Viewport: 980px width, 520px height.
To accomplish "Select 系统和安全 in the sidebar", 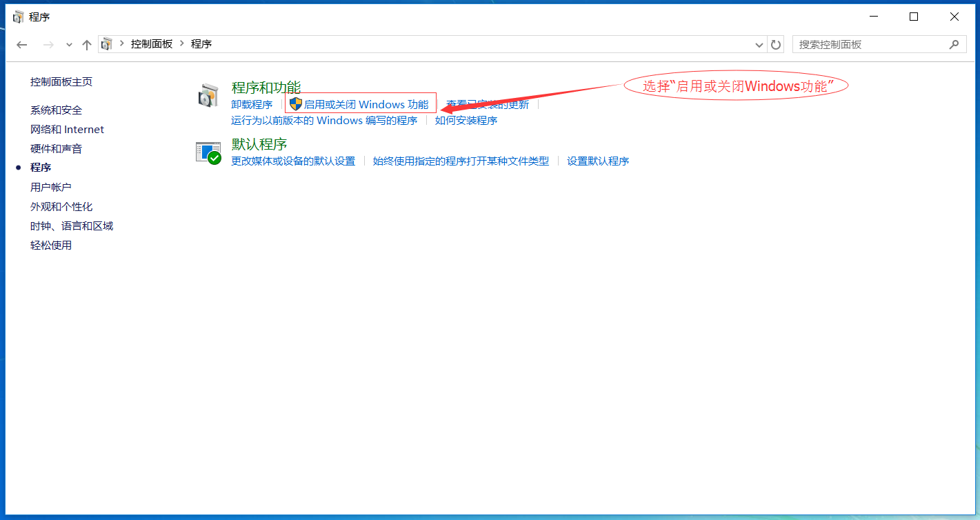I will (x=55, y=110).
